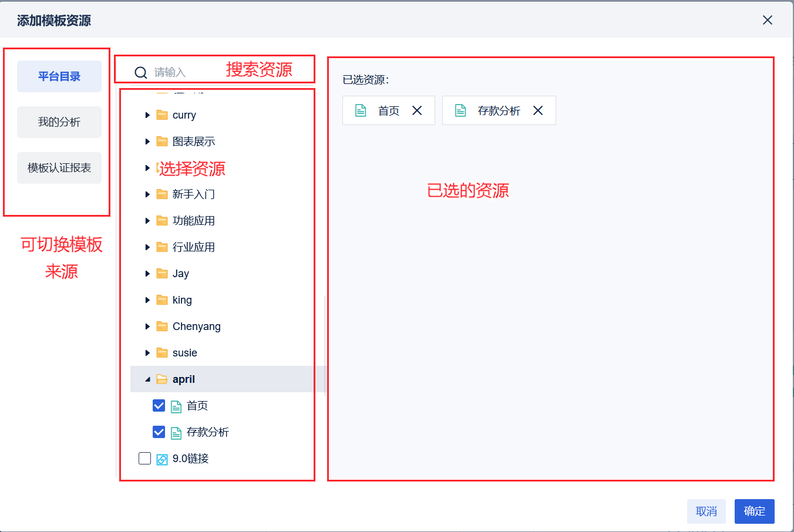Check the 9.0链接 checkbox
The width and height of the screenshot is (794, 532).
tap(144, 459)
